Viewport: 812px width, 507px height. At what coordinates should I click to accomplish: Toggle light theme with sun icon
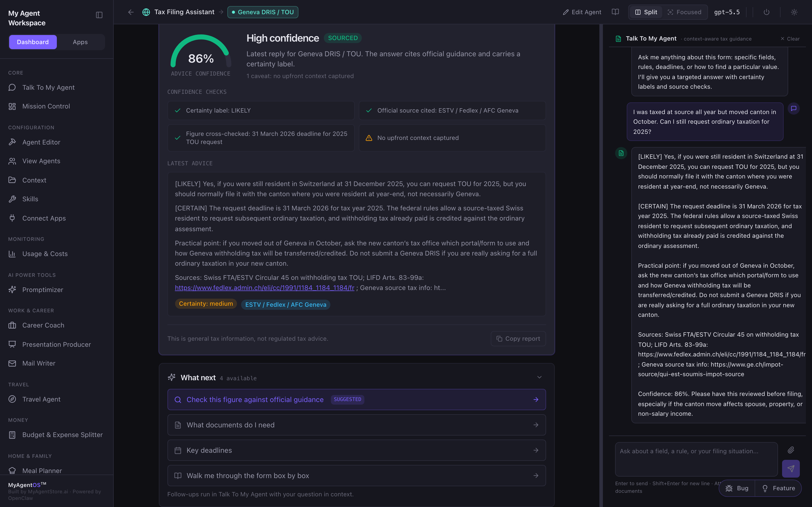click(794, 12)
